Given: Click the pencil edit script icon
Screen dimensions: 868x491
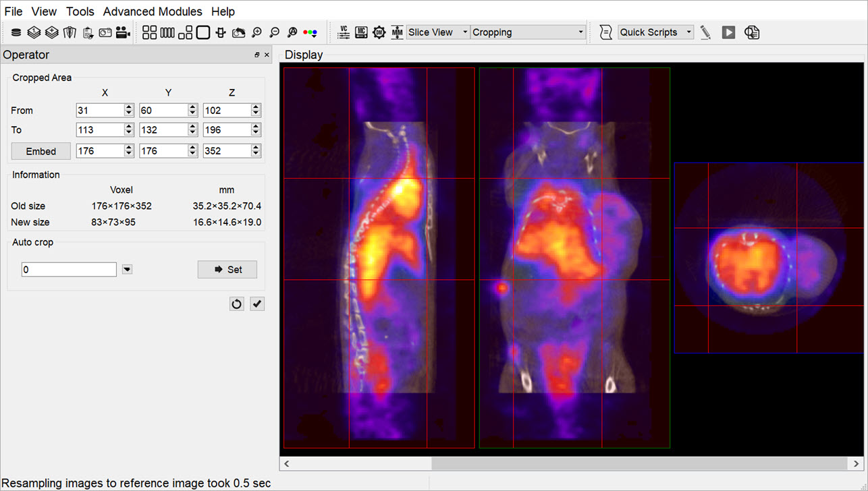Looking at the screenshot, I should [x=705, y=32].
